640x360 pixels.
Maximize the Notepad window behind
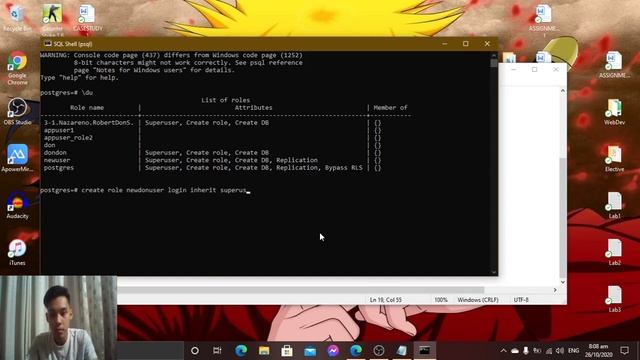[x=534, y=69]
